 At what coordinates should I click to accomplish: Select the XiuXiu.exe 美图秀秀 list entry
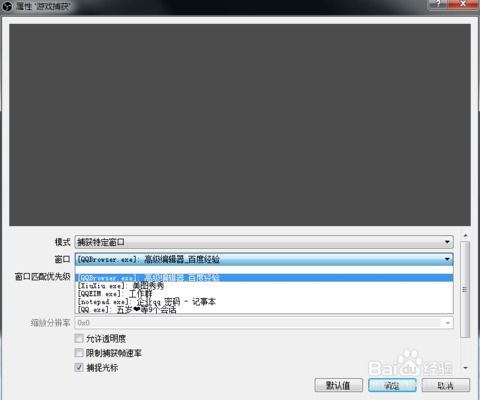coord(264,286)
